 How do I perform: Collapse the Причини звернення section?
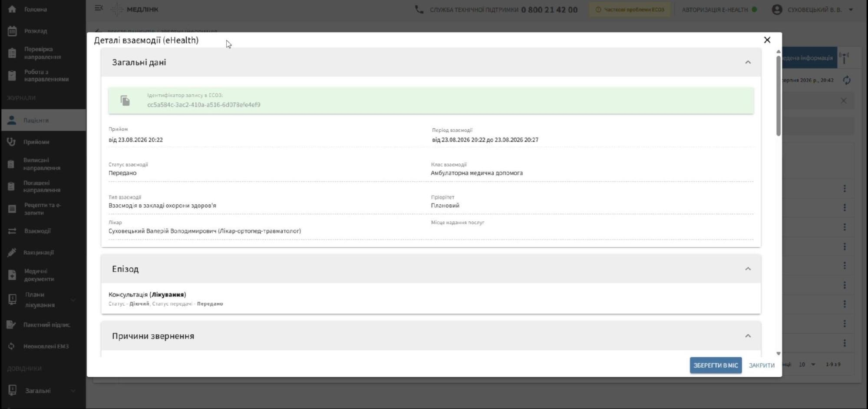coord(748,336)
